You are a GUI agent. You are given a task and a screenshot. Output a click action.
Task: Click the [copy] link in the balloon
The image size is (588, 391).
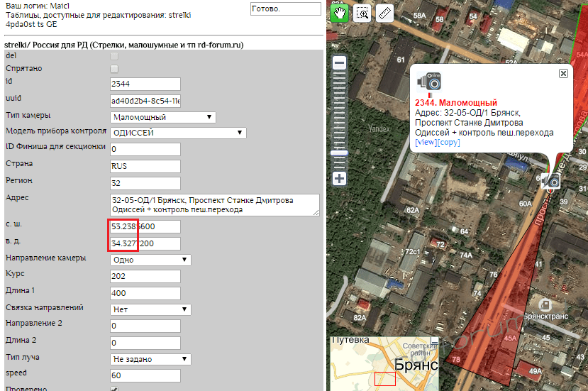pos(448,143)
